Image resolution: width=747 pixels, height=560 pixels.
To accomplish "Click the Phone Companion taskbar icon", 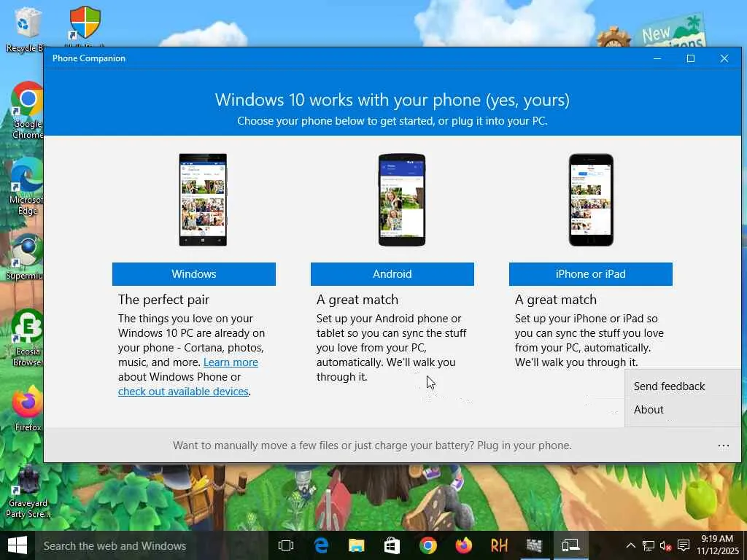I will click(570, 545).
